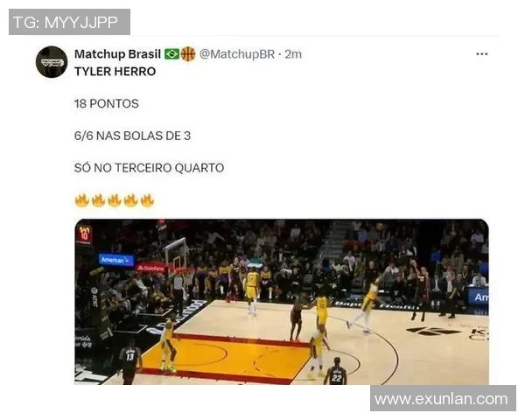Image resolution: width=525 pixels, height=420 pixels.
Task: Click the player wearing number 22
Action: click(336, 372)
